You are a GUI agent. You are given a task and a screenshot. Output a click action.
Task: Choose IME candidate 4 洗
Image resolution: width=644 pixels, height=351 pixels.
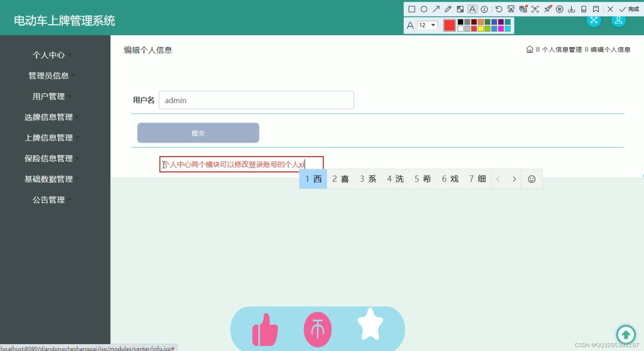[x=395, y=179]
